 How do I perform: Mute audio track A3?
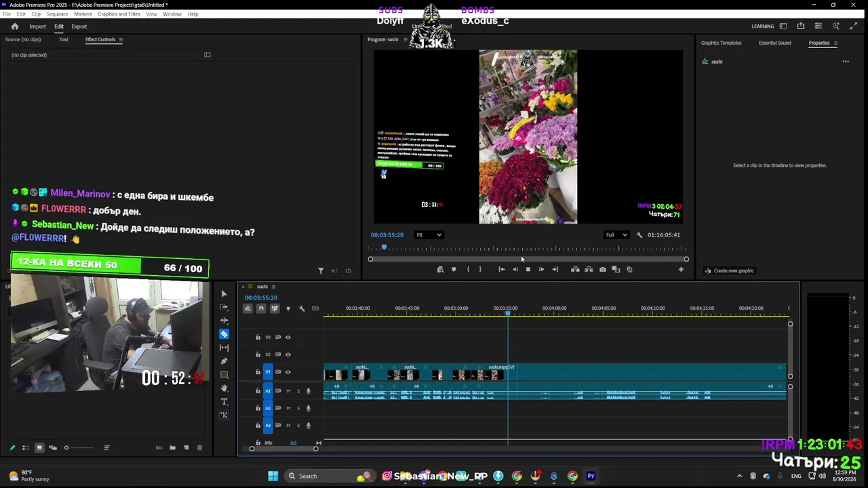(288, 426)
